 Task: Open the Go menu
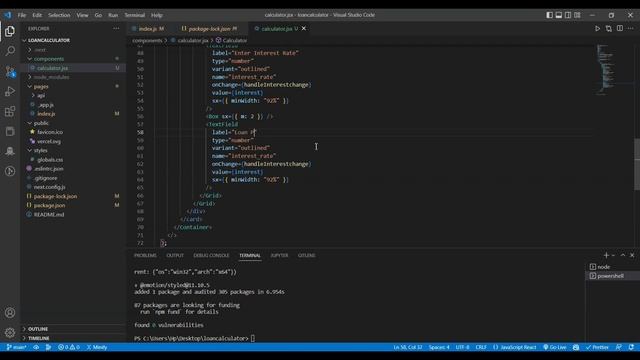click(98, 15)
